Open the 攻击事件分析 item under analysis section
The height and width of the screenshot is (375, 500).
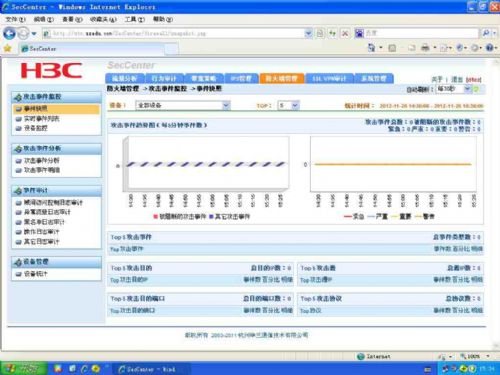[41, 161]
